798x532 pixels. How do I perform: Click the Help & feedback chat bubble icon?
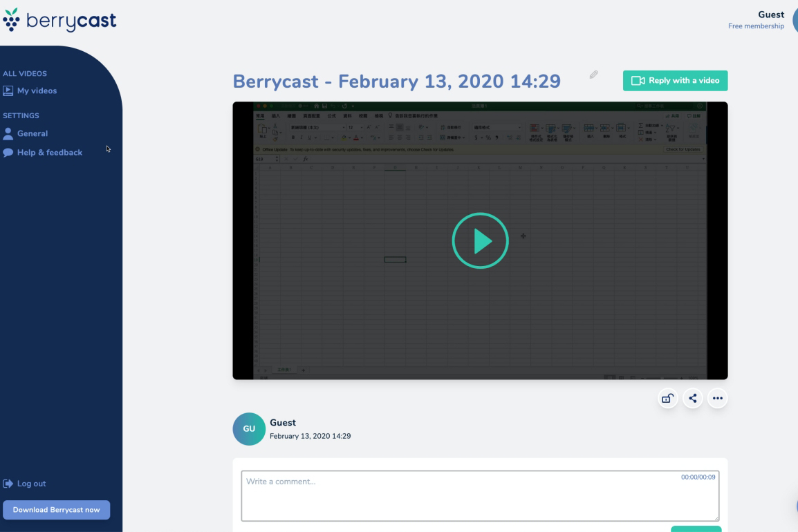(x=8, y=152)
